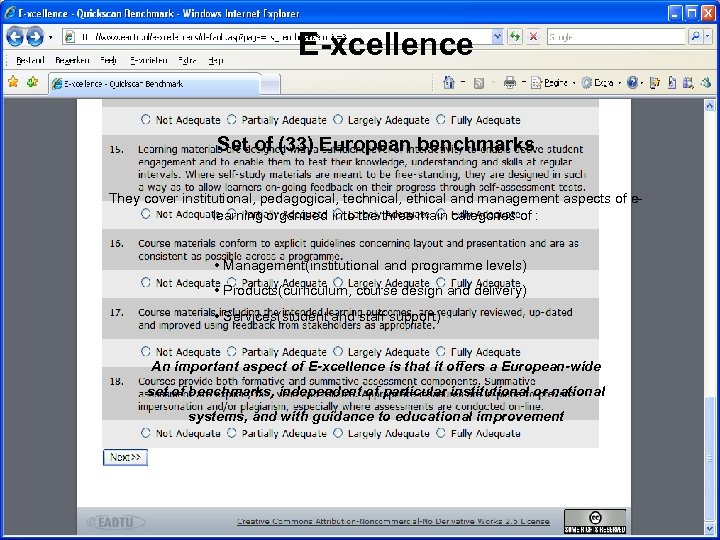Open Help via the blue question-mark icon
The height and width of the screenshot is (540, 720).
[x=632, y=83]
